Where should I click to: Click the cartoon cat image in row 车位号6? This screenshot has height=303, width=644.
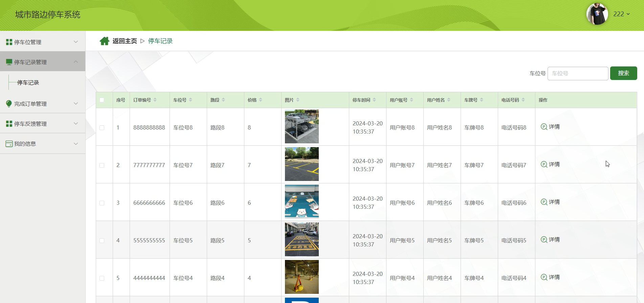pyautogui.click(x=302, y=202)
